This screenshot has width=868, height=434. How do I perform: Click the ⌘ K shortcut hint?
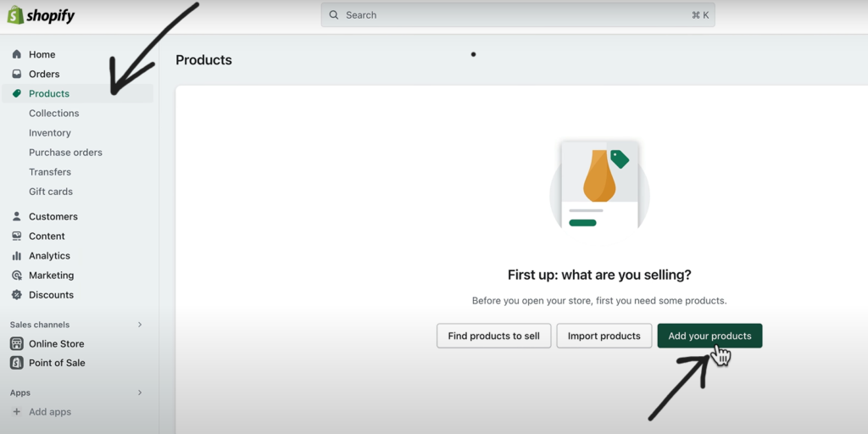tap(700, 15)
